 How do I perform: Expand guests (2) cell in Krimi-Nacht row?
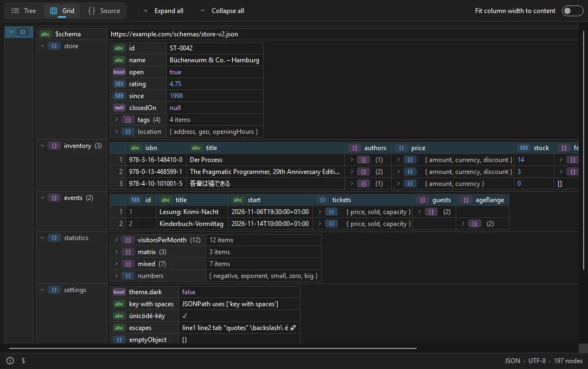420,212
